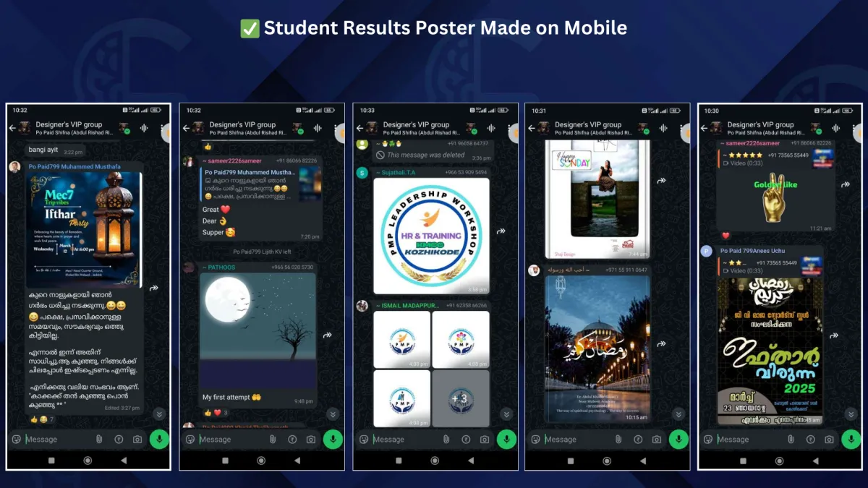The image size is (868, 488).
Task: Jump to latest messages in the moon poster phone
Action: point(332,414)
